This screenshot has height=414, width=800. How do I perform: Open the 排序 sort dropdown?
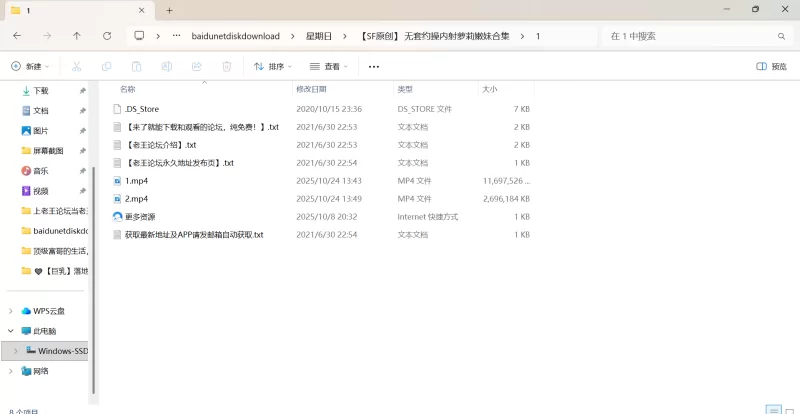coord(273,66)
